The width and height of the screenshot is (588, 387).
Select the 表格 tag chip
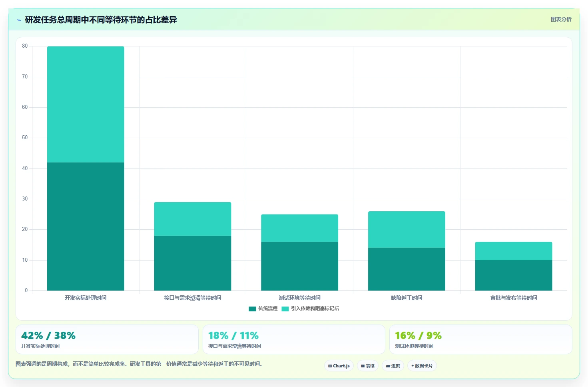click(368, 366)
